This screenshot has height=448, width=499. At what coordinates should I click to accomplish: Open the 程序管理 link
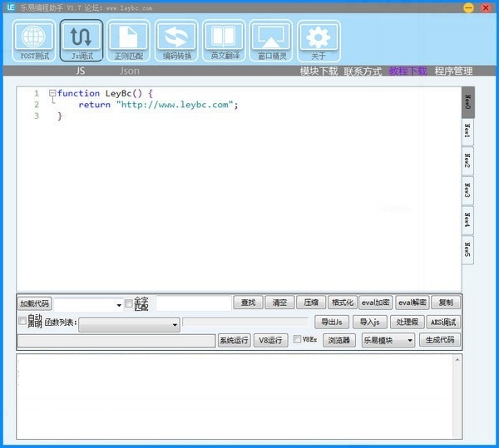pos(453,71)
